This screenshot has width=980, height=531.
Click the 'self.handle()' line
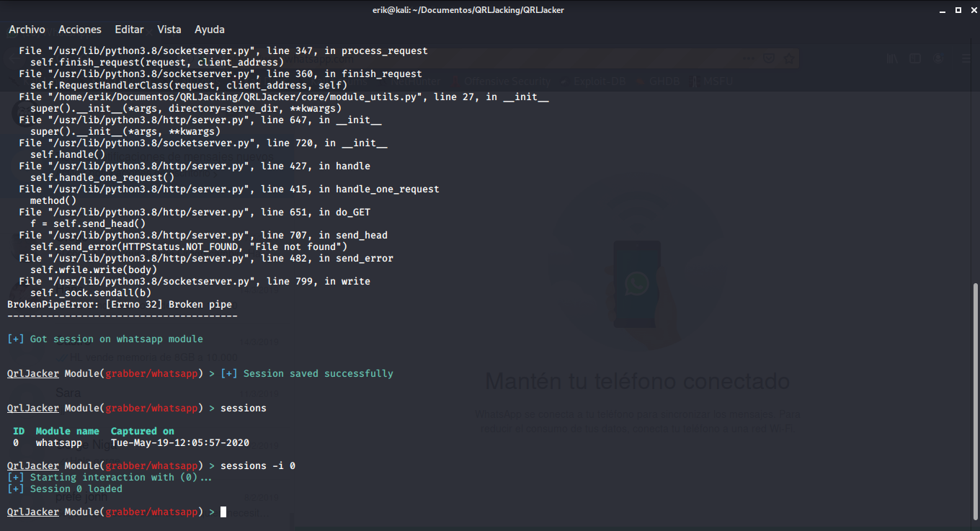tap(68, 154)
